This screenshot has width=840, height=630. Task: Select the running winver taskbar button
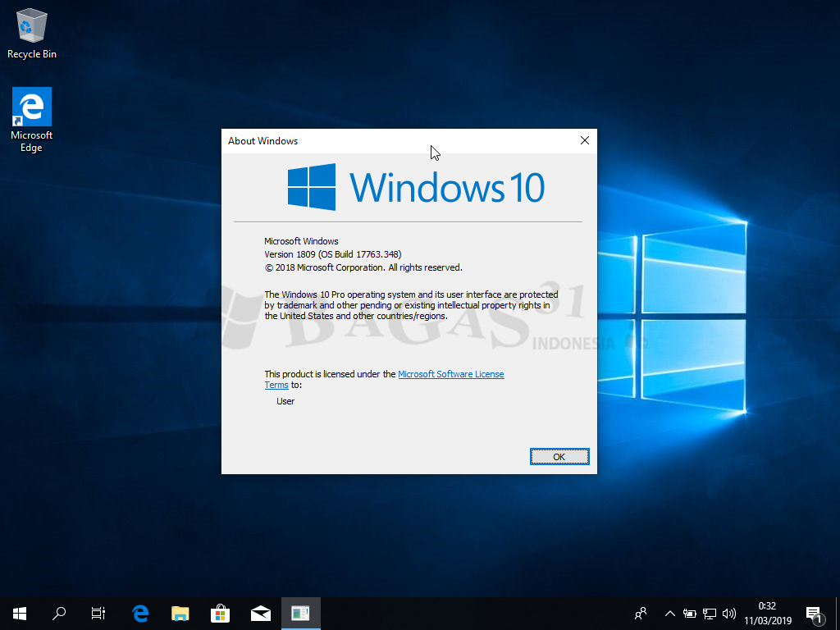(300, 614)
